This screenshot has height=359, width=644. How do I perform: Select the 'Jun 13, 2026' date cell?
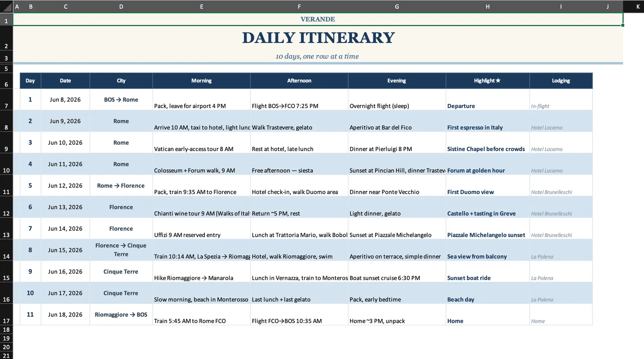66,207
